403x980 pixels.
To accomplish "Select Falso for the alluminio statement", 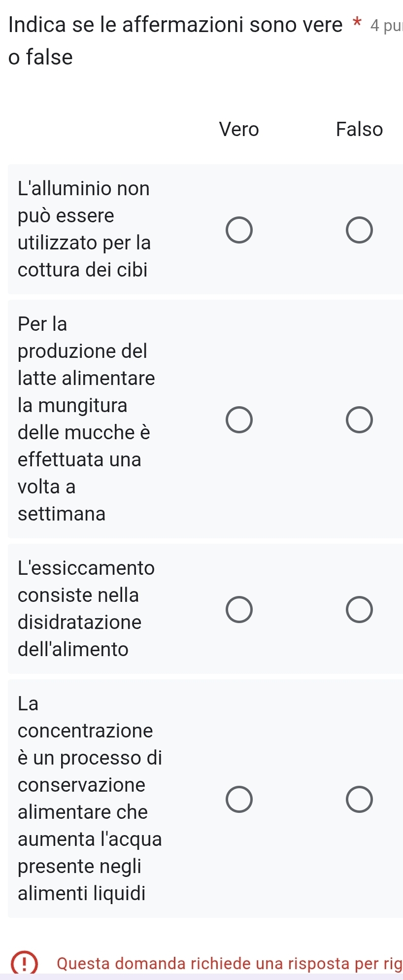I will (359, 230).
